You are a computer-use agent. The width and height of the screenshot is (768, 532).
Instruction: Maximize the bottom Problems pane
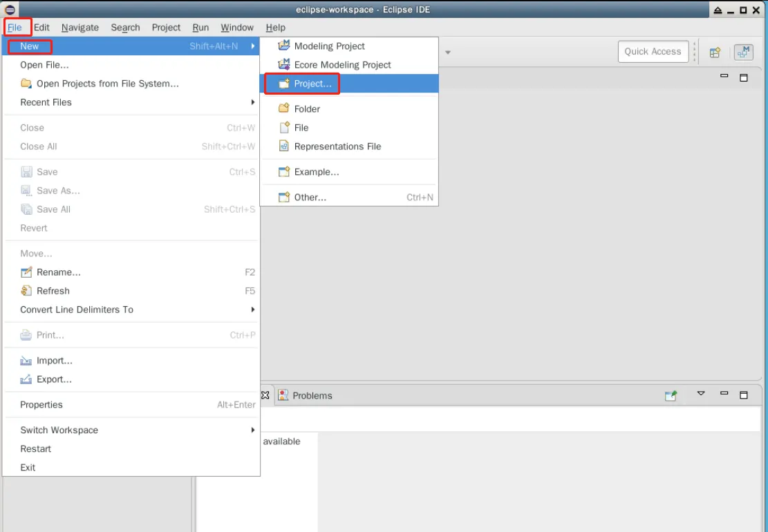[x=744, y=395]
